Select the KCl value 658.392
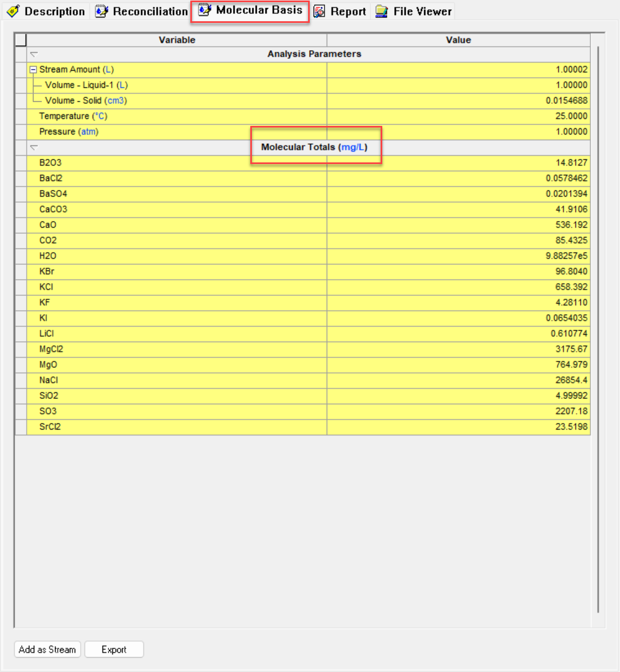This screenshot has height=672, width=620. [x=459, y=287]
